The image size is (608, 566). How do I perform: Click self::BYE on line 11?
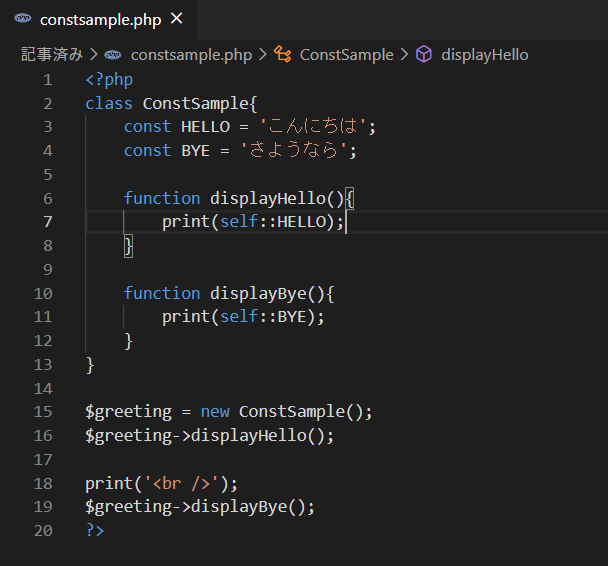click(263, 317)
